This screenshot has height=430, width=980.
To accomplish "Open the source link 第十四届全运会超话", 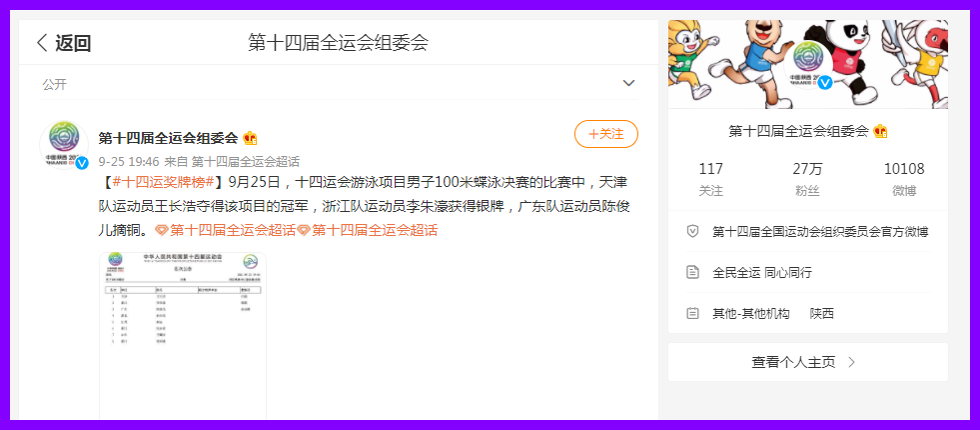I will (245, 161).
